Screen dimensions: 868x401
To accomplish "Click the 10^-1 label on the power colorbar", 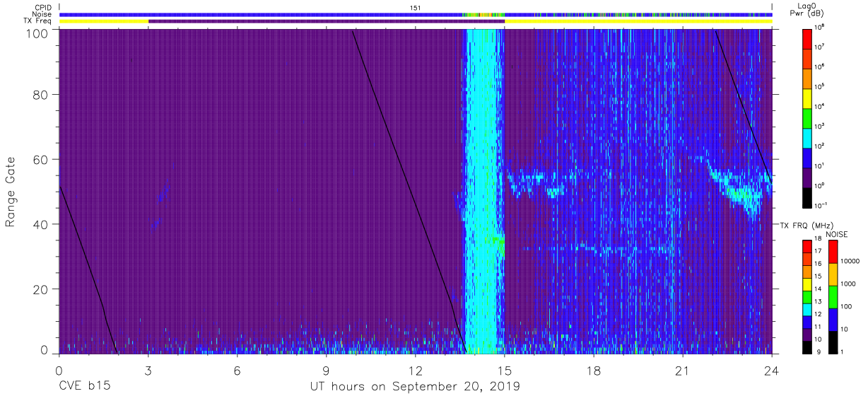I will [821, 205].
